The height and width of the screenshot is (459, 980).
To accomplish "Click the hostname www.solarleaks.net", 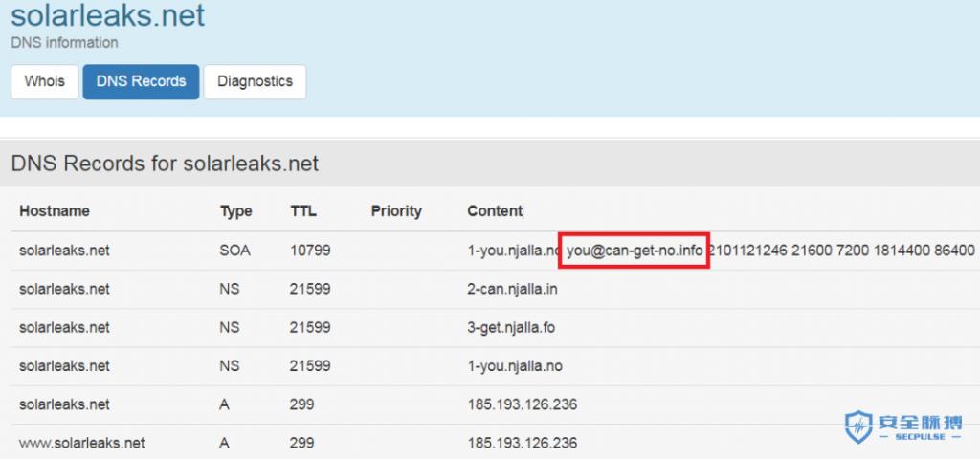I will click(x=82, y=444).
